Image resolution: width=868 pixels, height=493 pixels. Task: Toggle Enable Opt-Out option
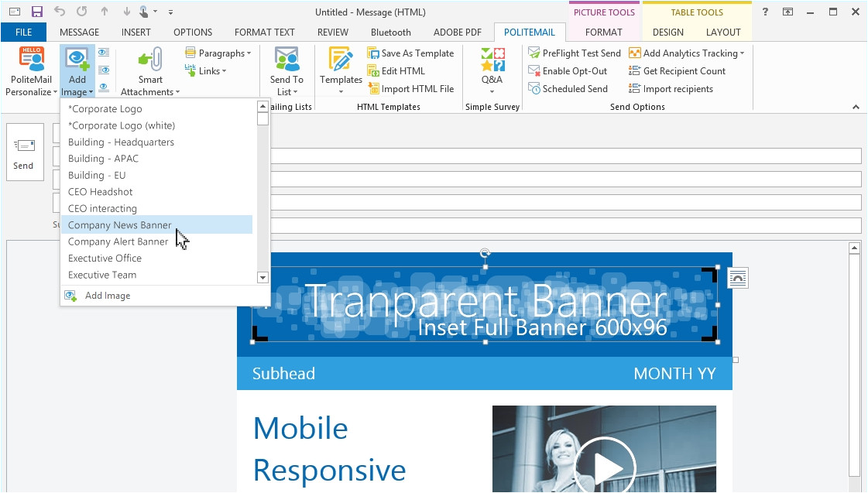568,71
